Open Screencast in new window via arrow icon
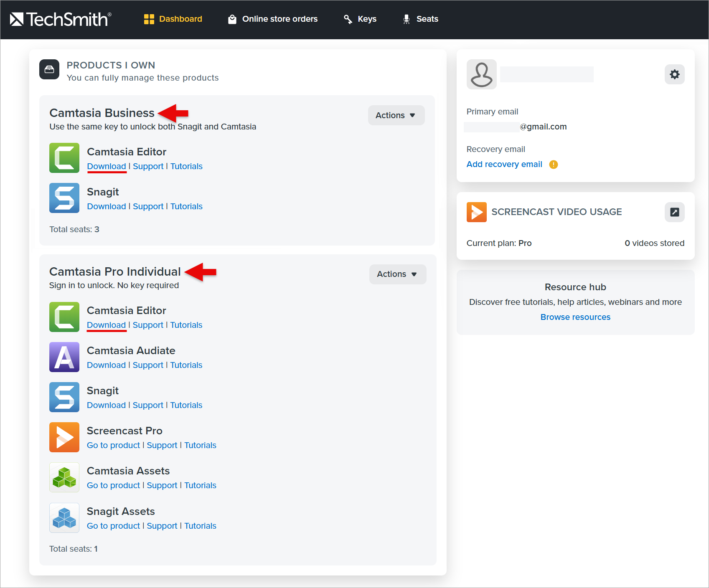The image size is (709, 588). pos(675,212)
